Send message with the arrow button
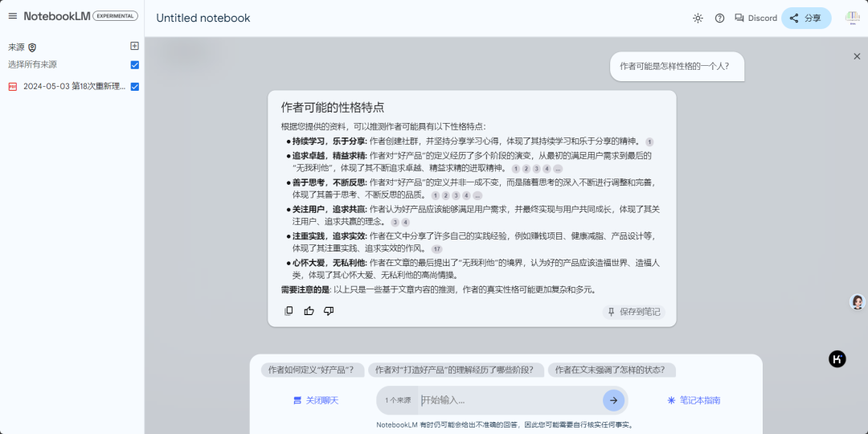868x434 pixels. coord(613,400)
